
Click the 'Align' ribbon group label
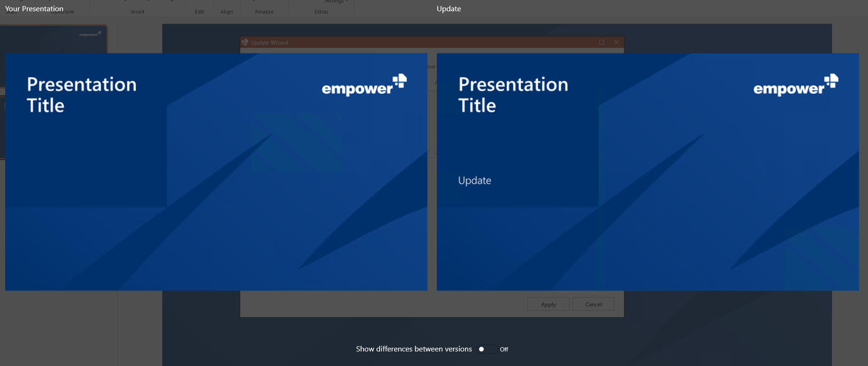coord(227,12)
